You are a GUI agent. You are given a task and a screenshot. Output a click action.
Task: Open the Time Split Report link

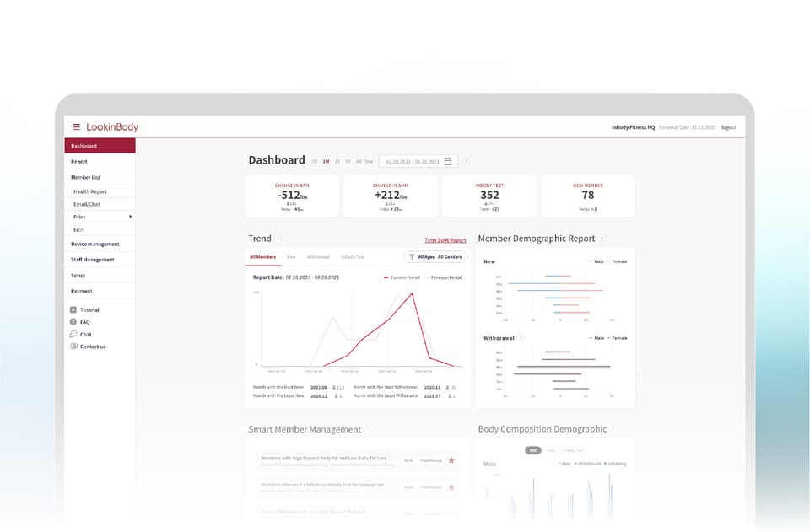pos(445,240)
